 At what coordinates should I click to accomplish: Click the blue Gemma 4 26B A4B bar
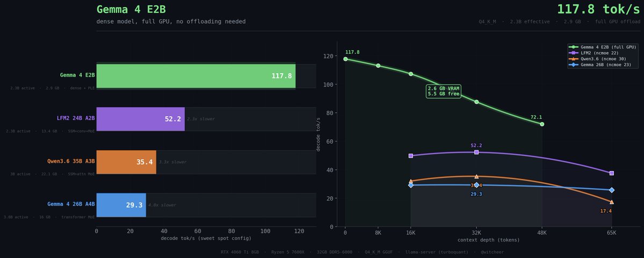[x=121, y=205]
